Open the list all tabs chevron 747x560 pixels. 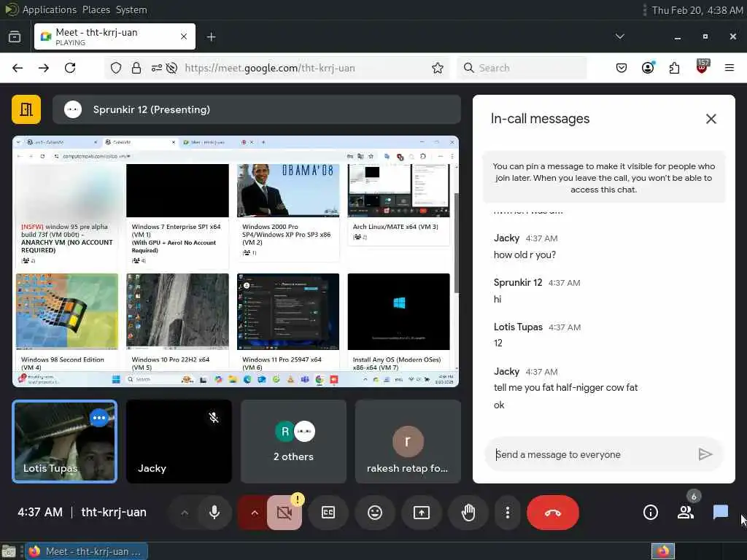[620, 36]
